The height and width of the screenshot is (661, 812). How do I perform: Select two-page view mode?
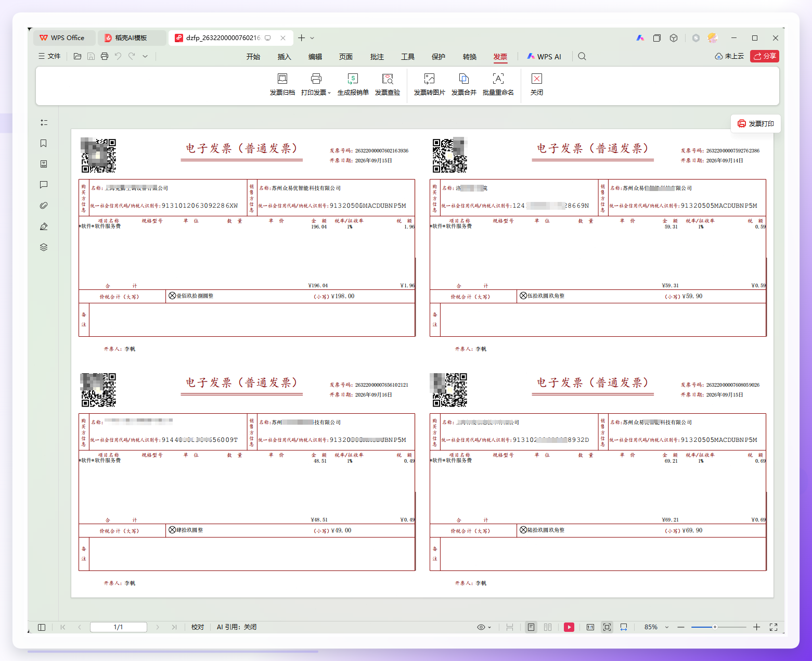(548, 627)
